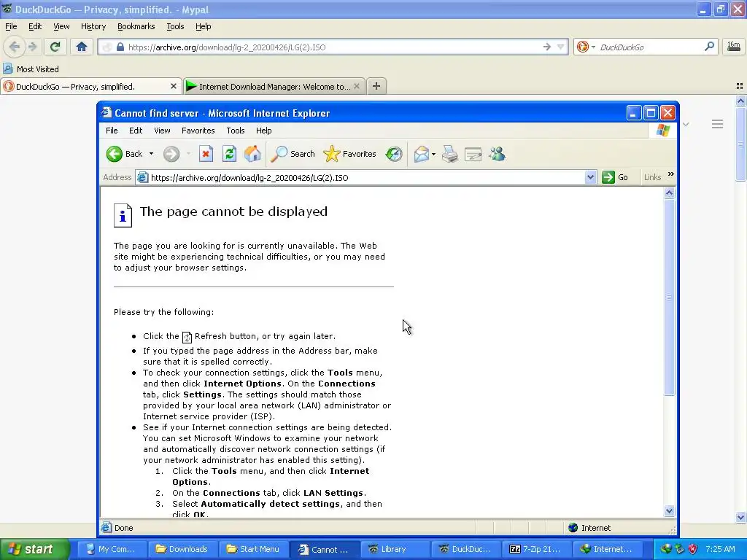Open Tools menu in Internet Explorer
The height and width of the screenshot is (560, 747).
236,131
